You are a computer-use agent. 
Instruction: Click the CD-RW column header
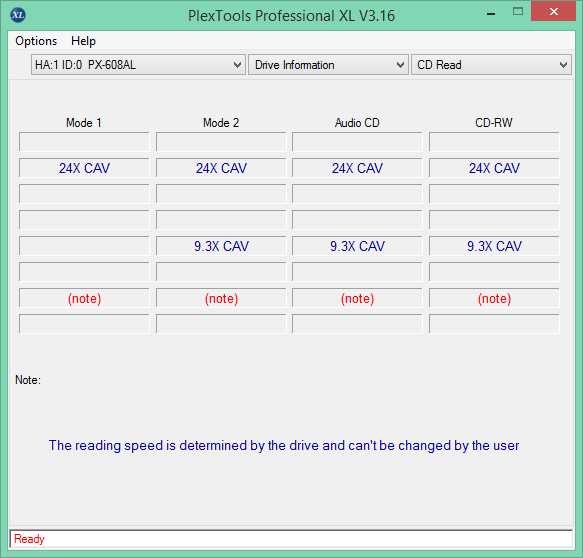(494, 123)
